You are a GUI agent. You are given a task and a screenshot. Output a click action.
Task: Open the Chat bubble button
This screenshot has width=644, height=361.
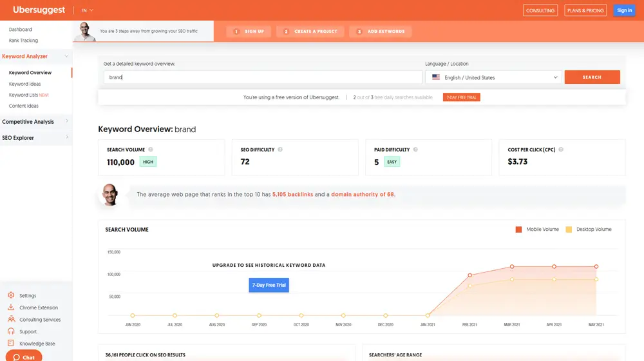click(24, 356)
